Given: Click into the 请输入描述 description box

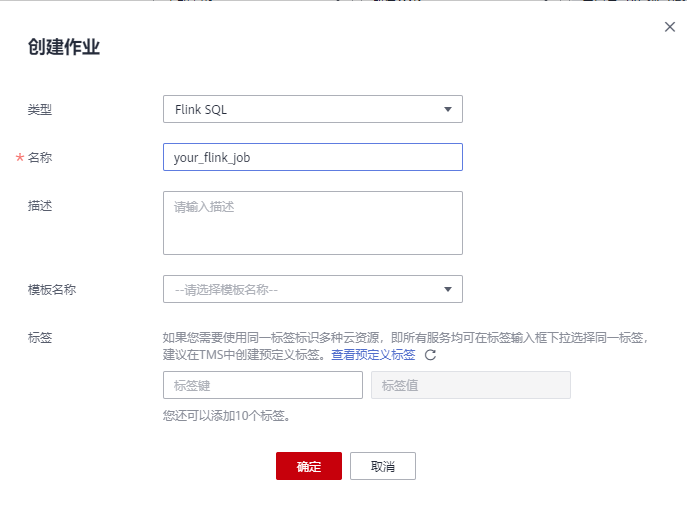Looking at the screenshot, I should point(312,223).
